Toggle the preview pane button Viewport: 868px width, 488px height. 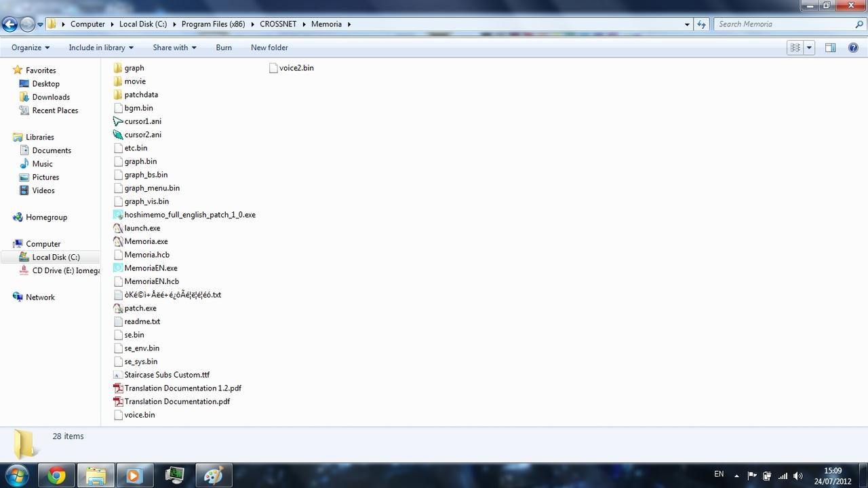(x=830, y=47)
